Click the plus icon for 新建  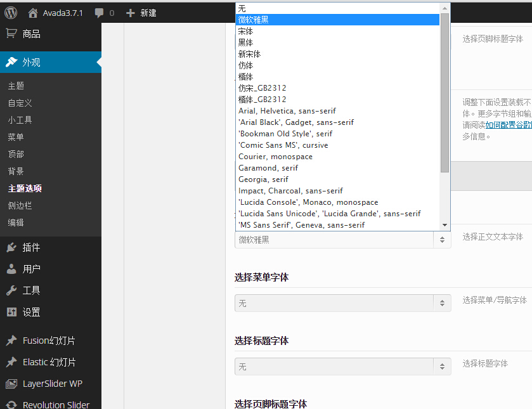coord(130,13)
